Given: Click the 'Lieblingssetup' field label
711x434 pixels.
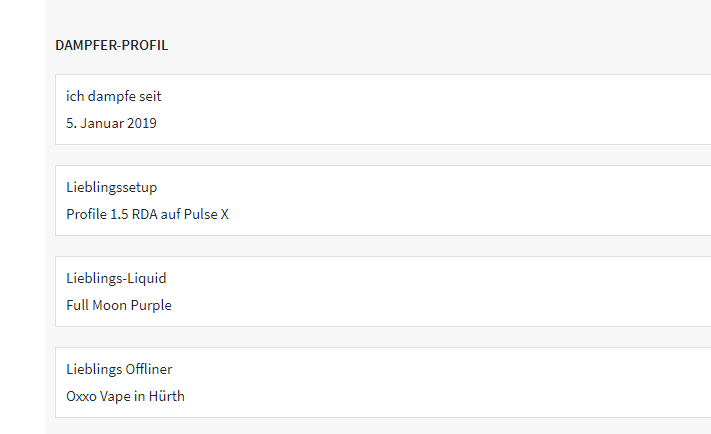Looking at the screenshot, I should point(112,187).
